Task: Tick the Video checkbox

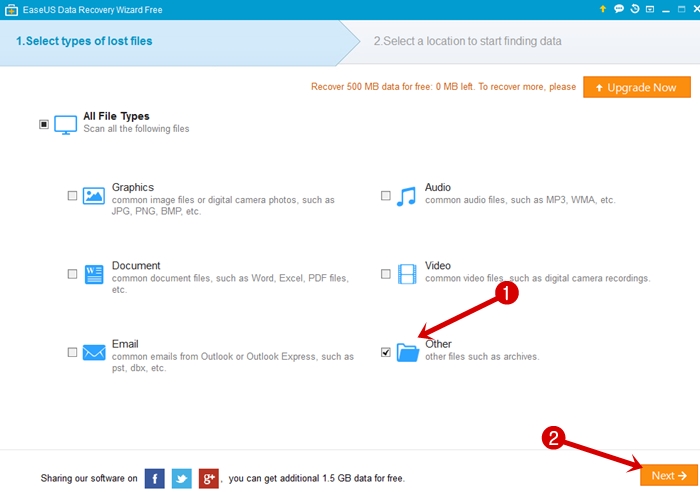Action: pos(386,274)
